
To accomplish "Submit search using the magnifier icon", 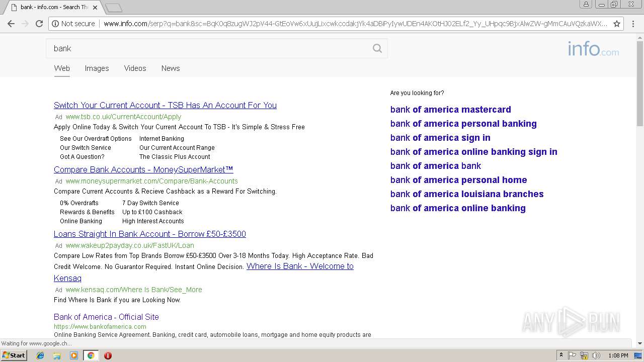I will (377, 48).
